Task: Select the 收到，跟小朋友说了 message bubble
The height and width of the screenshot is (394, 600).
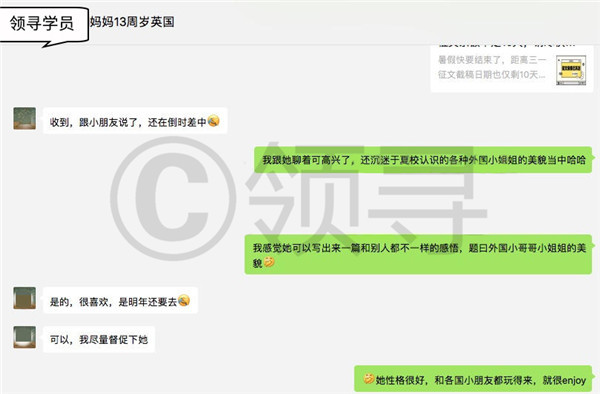Action: pyautogui.click(x=135, y=121)
